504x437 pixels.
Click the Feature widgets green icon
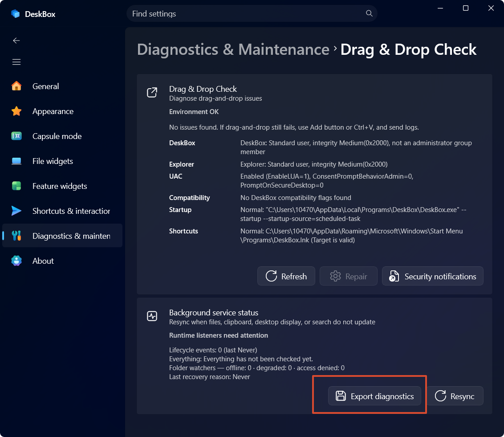(x=16, y=186)
